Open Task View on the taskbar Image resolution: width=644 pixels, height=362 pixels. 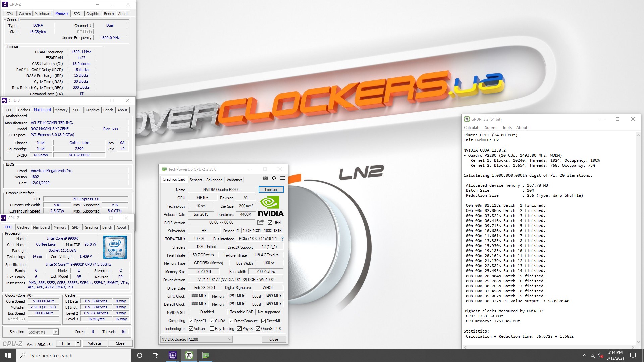tap(156, 355)
